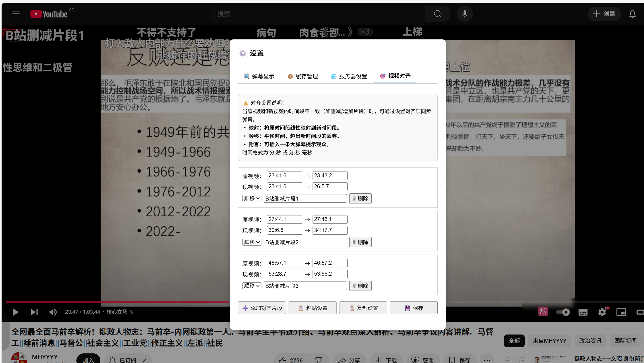Image resolution: width=644 pixels, height=363 pixels.
Task: Click 保存 to save alignment settings
Action: (413, 308)
